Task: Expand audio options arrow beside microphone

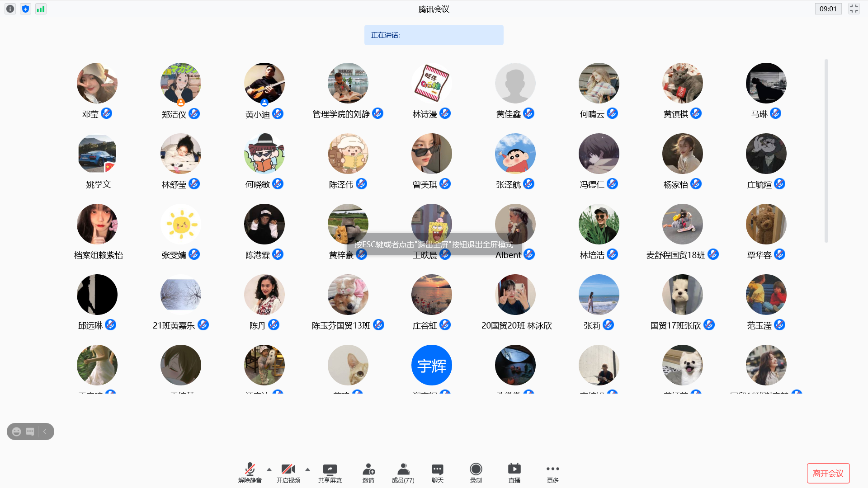Action: [269, 469]
